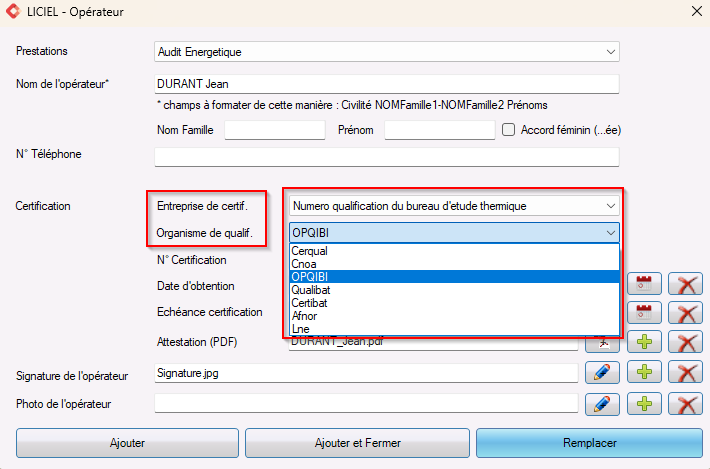Add operator photo with green plus icon
The width and height of the screenshot is (710, 469).
point(644,403)
